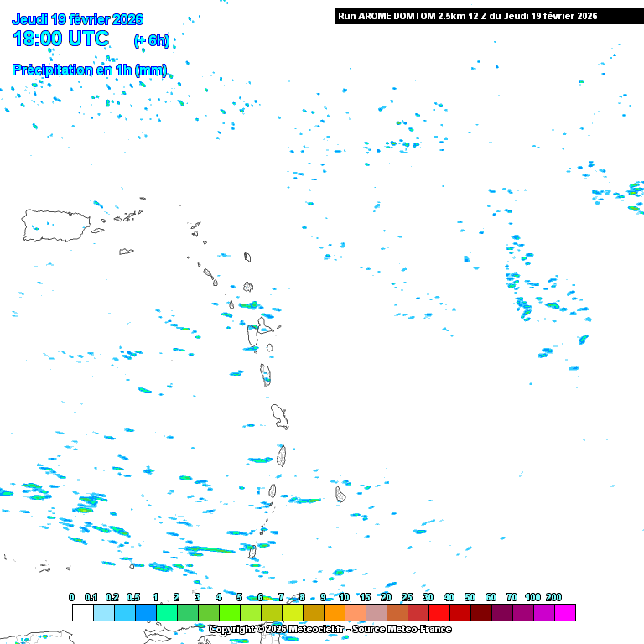This screenshot has width=644, height=644.
Task: Click Barbados island east of the chain
Action: click(340, 494)
